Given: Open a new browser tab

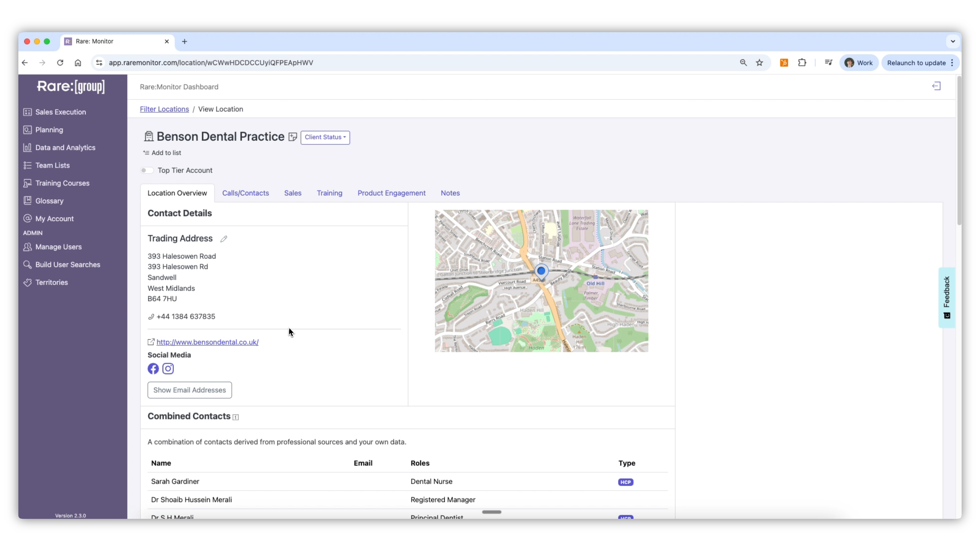Looking at the screenshot, I should 184,41.
